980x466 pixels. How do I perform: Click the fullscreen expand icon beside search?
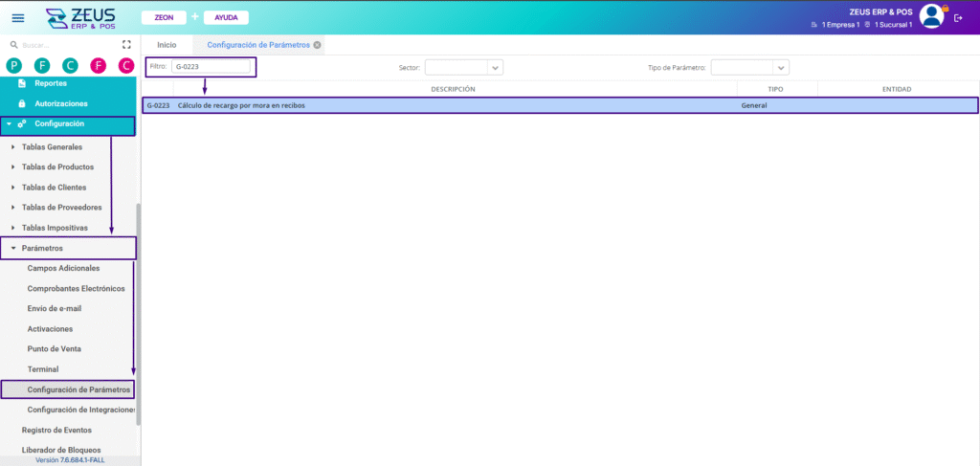pyautogui.click(x=126, y=45)
